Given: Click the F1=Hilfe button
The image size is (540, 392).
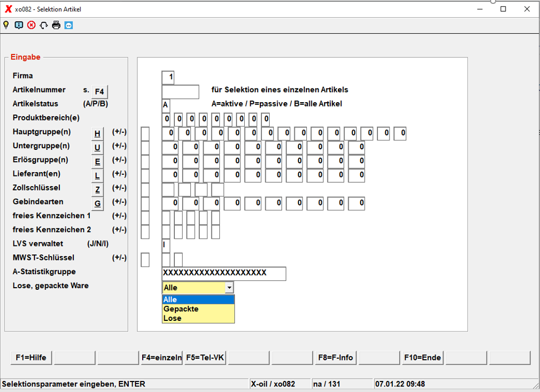Looking at the screenshot, I should click(31, 358).
